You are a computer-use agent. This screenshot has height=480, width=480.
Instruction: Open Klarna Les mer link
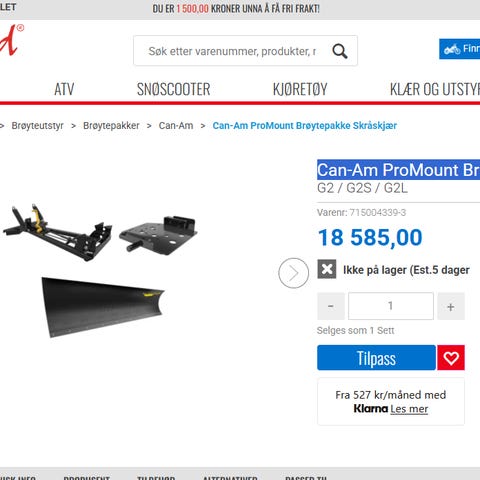[x=409, y=409]
